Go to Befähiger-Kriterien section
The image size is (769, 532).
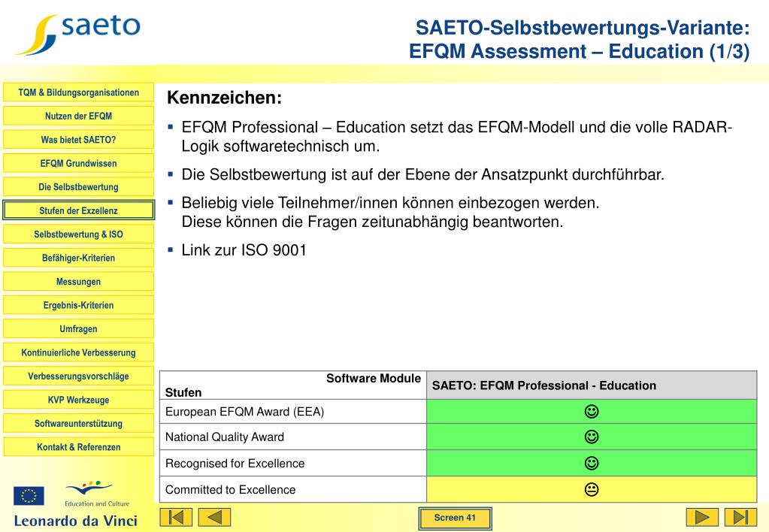pos(78,258)
